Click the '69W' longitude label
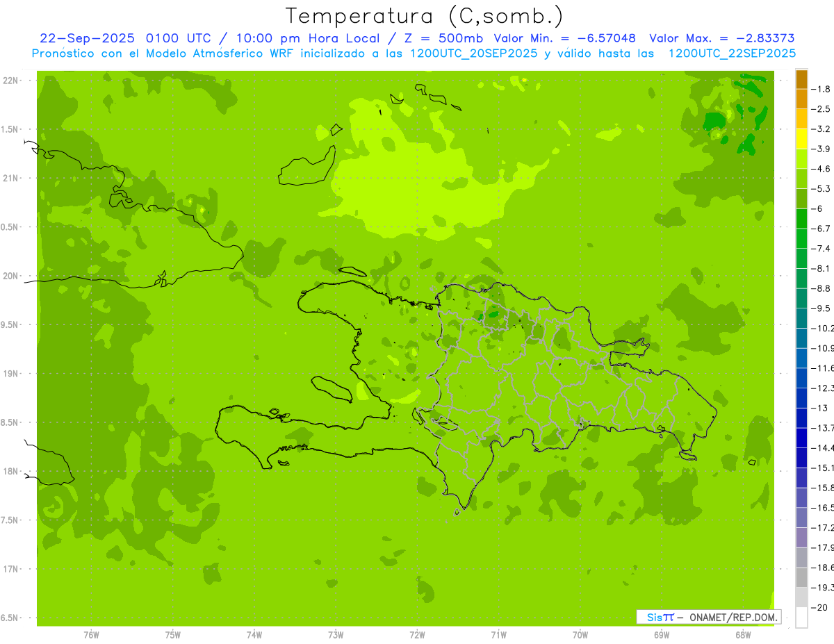Screen dimensions: 834x644 coord(662,635)
